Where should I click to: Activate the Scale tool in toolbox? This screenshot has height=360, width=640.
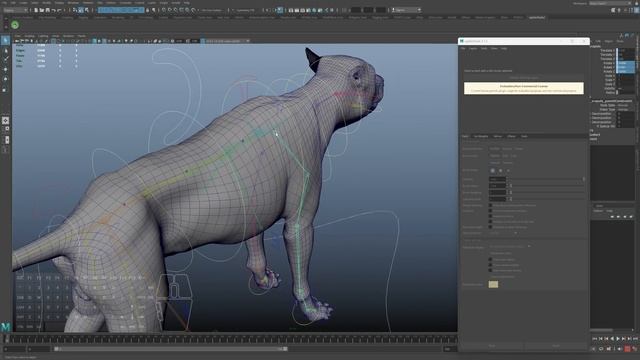5,89
